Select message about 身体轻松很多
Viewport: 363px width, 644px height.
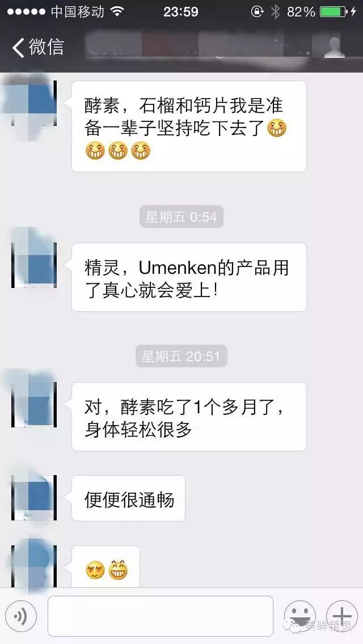click(x=189, y=417)
